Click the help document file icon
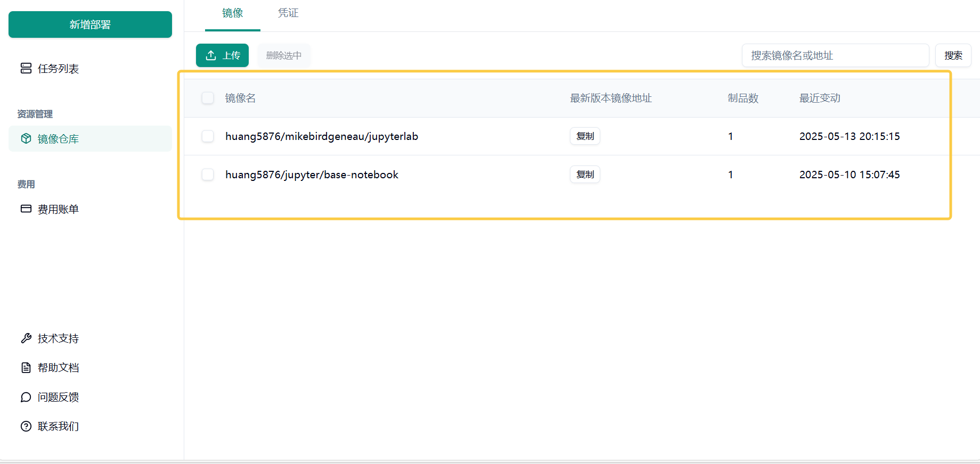This screenshot has height=464, width=980. coord(26,368)
